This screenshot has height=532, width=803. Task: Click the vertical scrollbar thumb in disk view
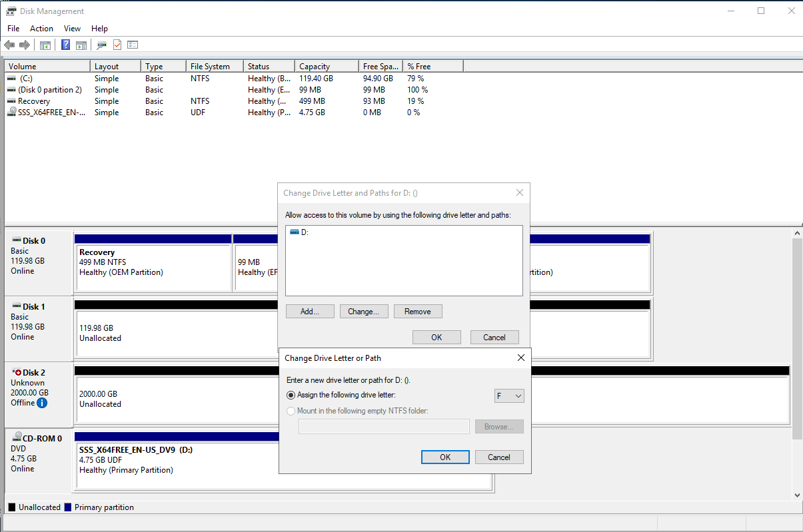pos(797,339)
